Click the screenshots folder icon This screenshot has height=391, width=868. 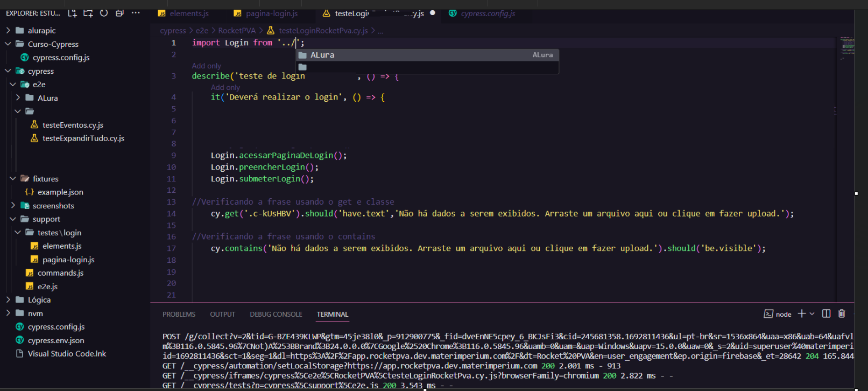click(25, 205)
